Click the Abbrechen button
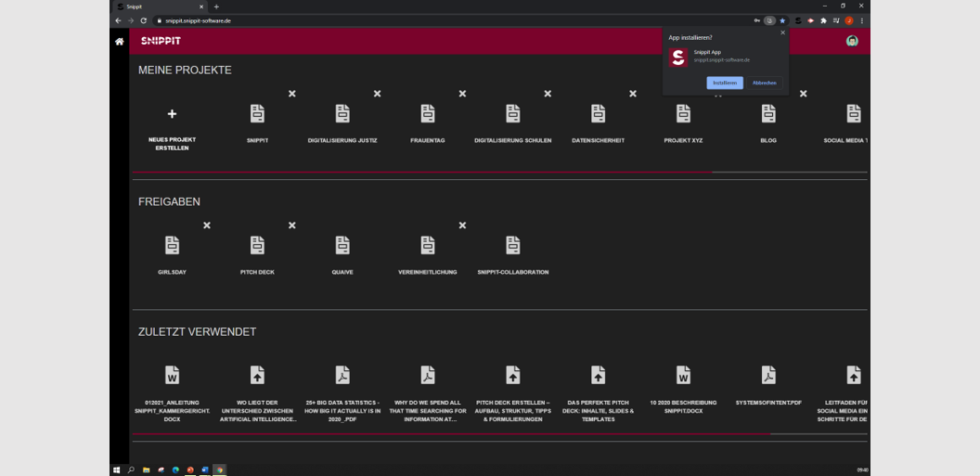 tap(765, 84)
